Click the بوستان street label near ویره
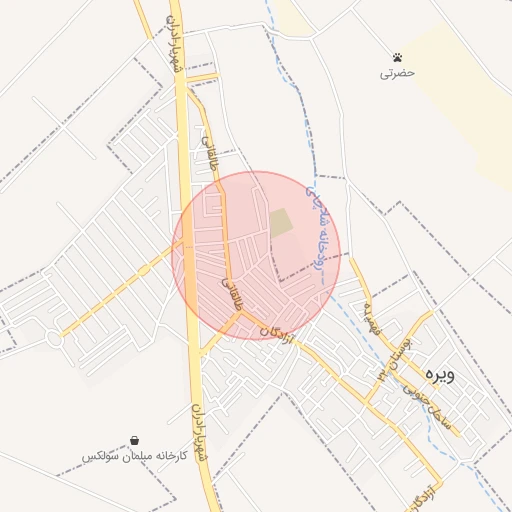Viewport: 512px width, 512px height. click(395, 360)
